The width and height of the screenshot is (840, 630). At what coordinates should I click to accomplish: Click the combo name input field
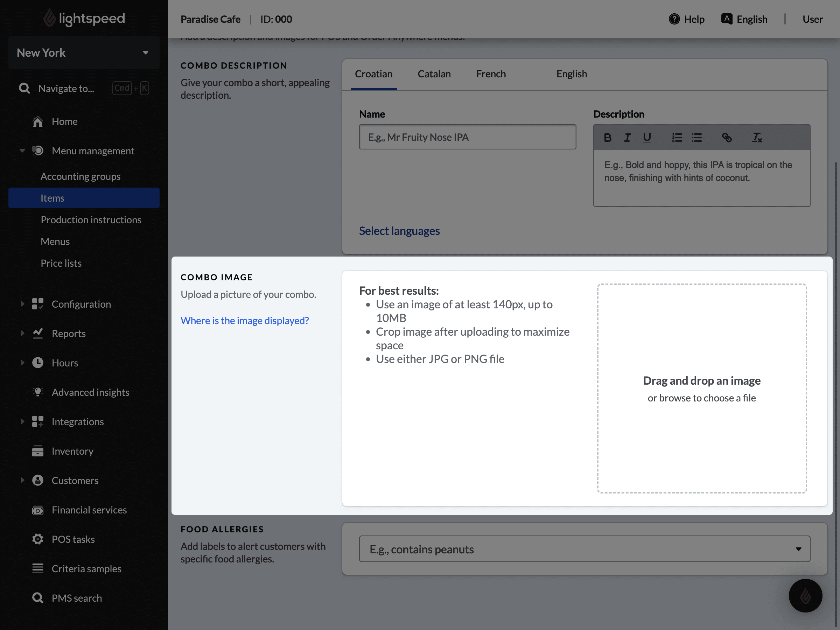[467, 136]
